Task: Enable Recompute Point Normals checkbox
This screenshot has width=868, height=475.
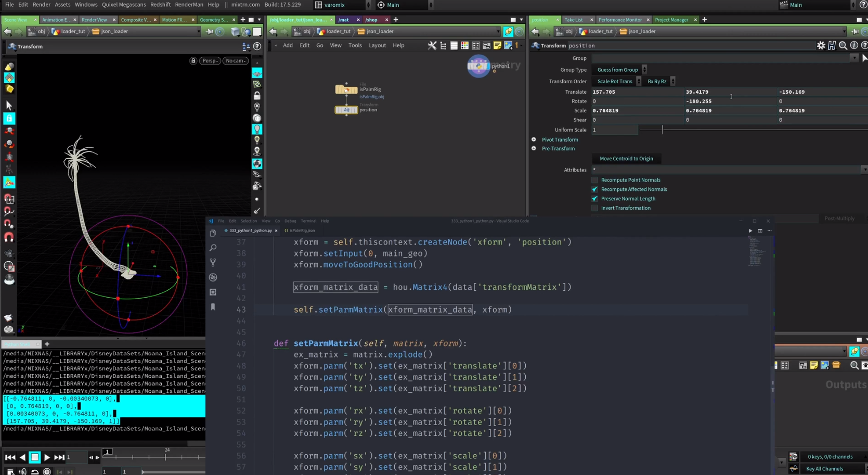Action: [x=594, y=180]
